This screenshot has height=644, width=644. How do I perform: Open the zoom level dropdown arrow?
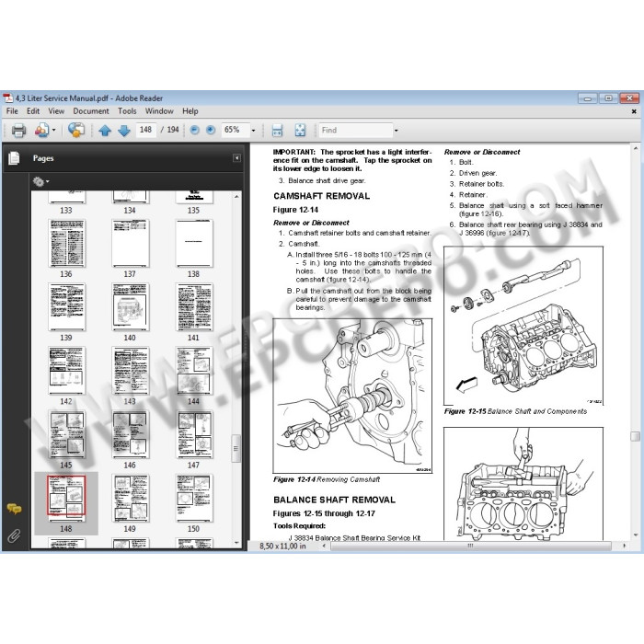253,131
